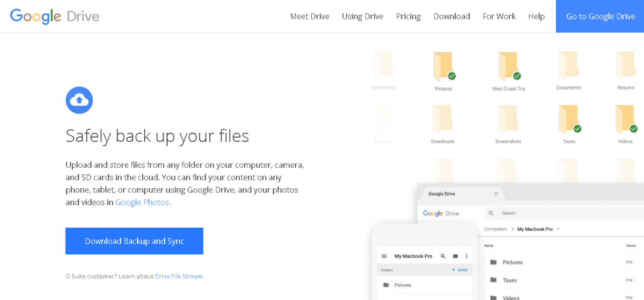Image resolution: width=644 pixels, height=300 pixels.
Task: Close the Google Drive browser tab
Action: (496, 194)
